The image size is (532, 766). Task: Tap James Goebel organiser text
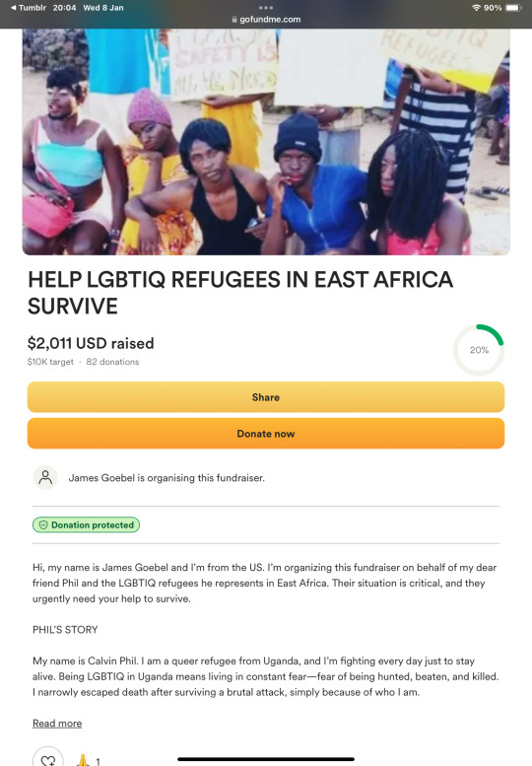coord(166,478)
